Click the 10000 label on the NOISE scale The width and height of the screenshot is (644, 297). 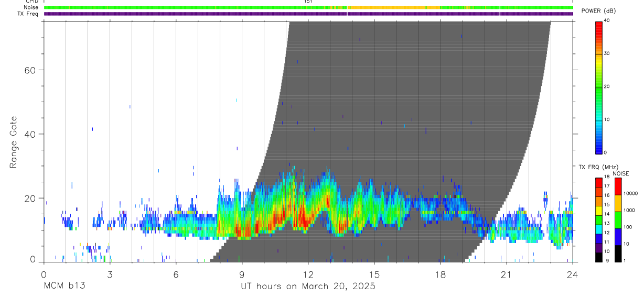point(630,194)
